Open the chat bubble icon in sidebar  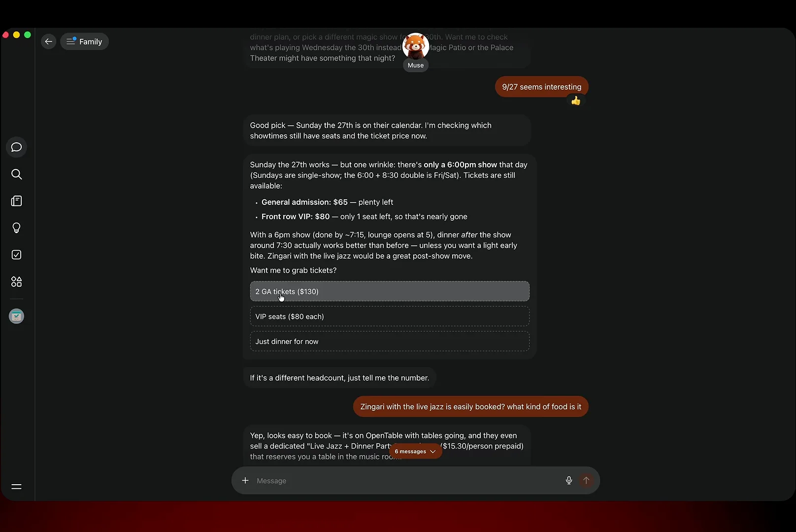(16, 147)
